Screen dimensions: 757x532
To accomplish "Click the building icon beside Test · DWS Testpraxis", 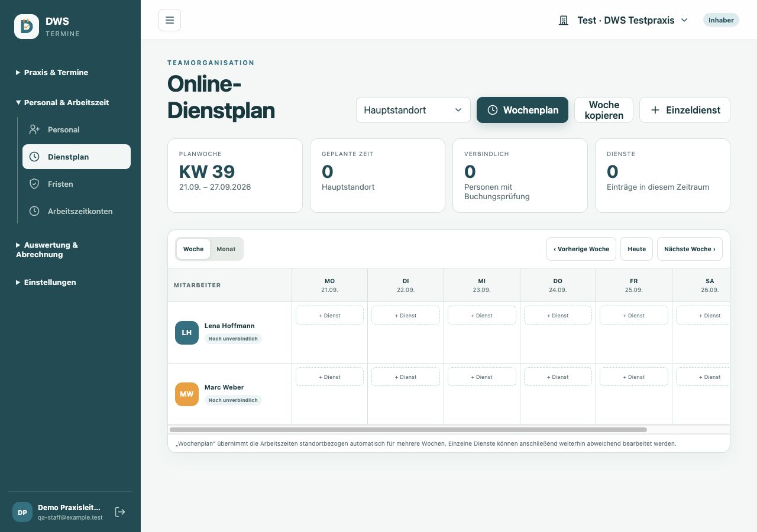I will [564, 20].
